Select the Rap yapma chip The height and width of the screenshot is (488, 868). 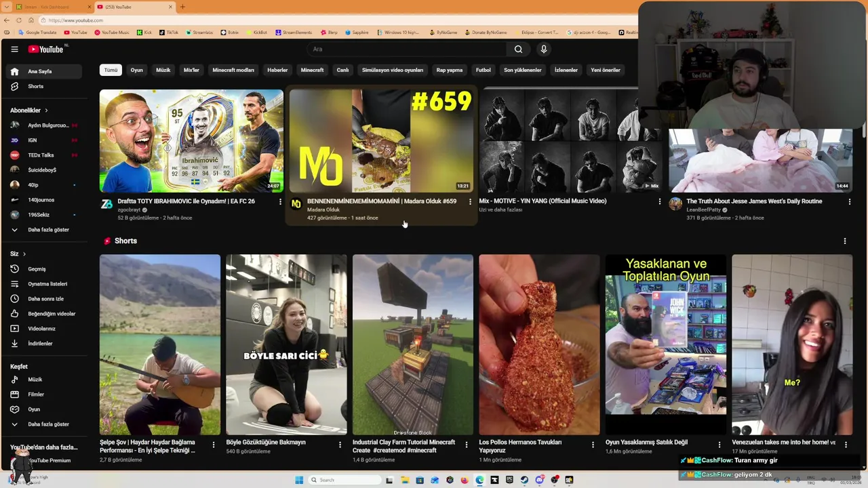tap(450, 70)
